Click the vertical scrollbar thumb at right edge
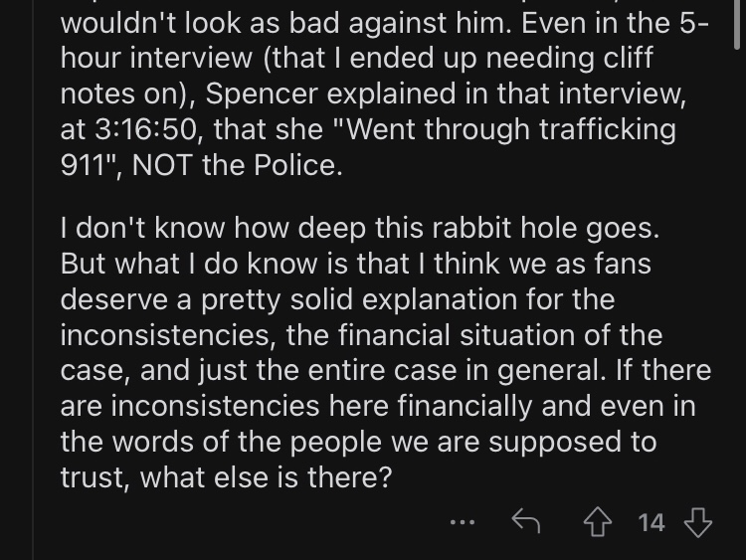The image size is (746, 560). pyautogui.click(x=737, y=24)
